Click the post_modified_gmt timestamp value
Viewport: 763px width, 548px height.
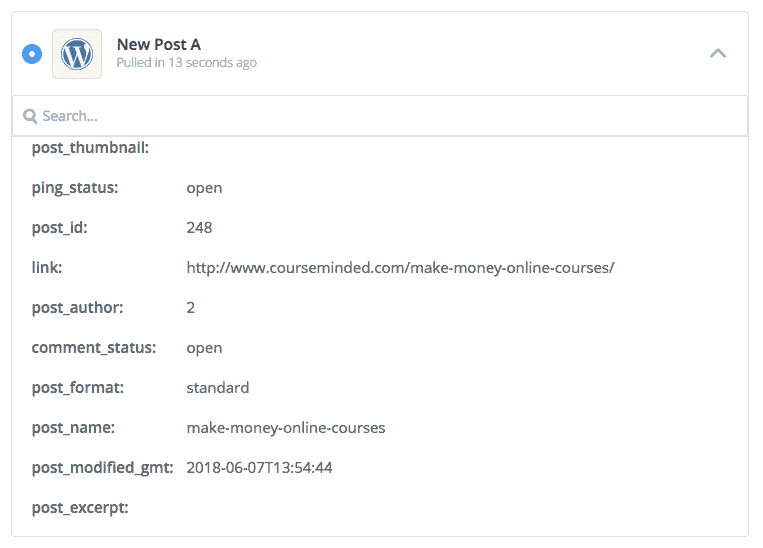tap(259, 468)
